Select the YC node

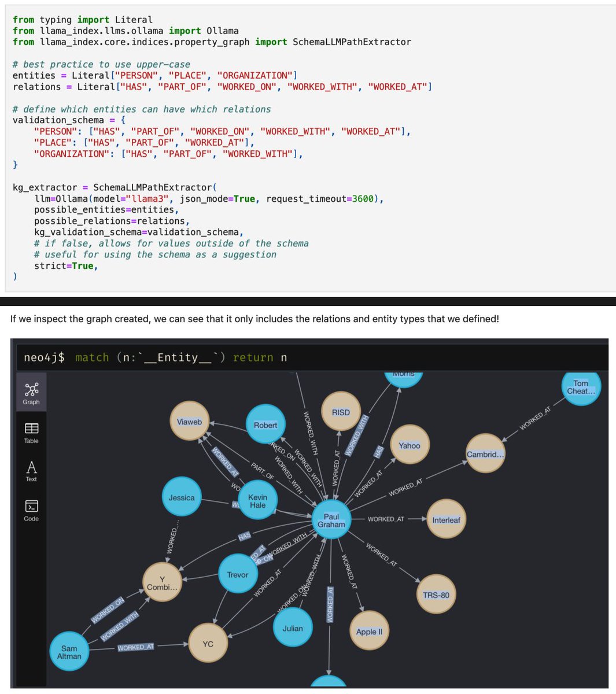coord(209,644)
